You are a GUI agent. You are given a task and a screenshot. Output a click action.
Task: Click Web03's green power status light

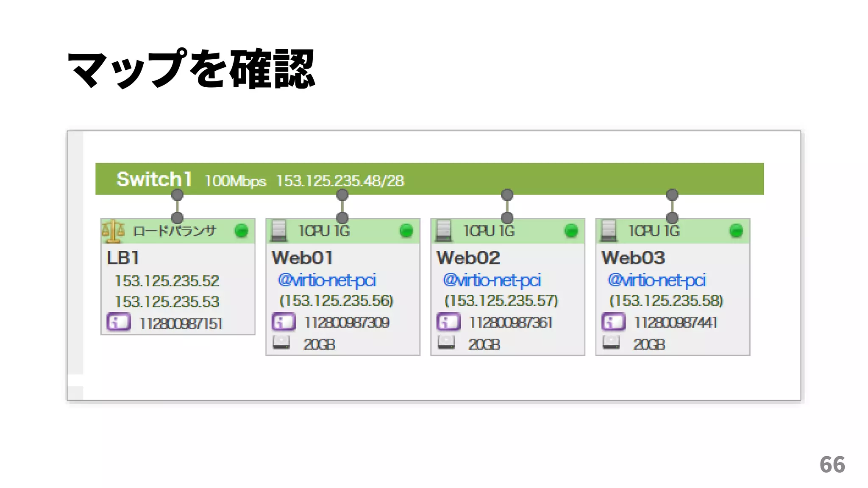[x=736, y=231]
